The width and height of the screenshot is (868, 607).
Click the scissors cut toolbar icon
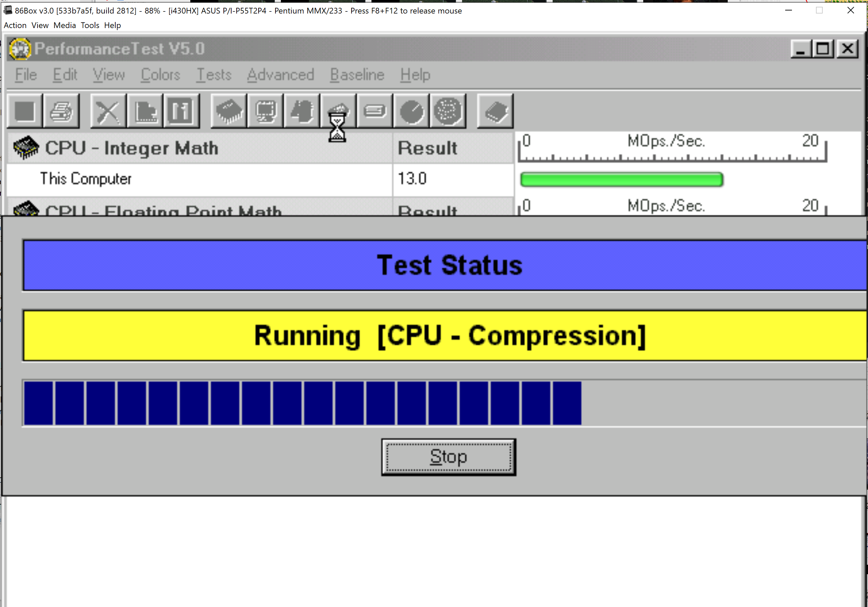pyautogui.click(x=108, y=112)
